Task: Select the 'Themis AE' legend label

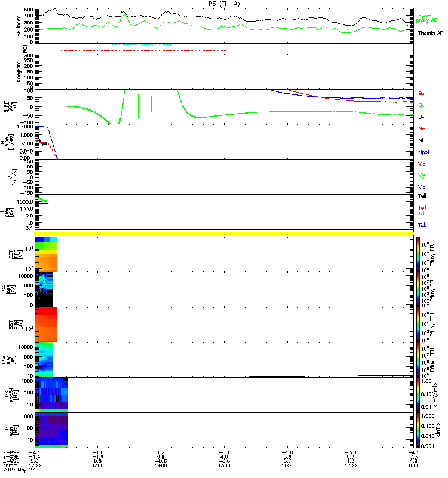Action: coord(430,33)
